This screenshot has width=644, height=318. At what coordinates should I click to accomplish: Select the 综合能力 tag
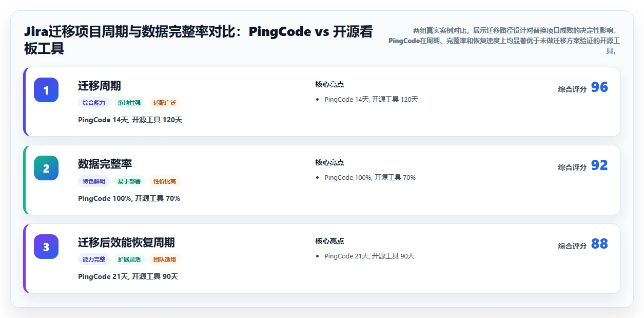(94, 103)
